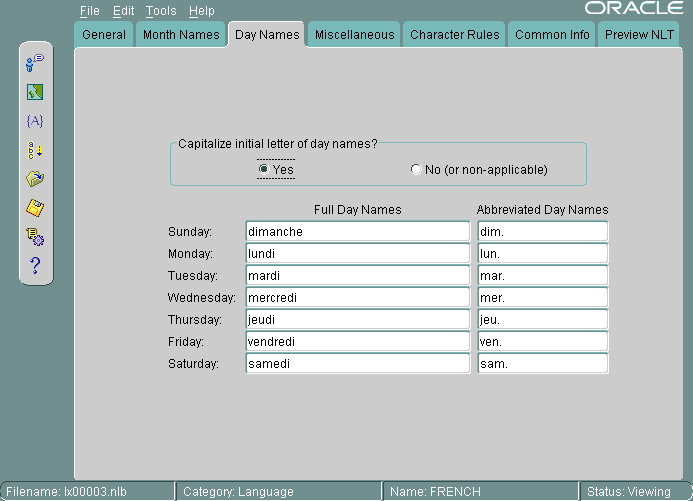Click the language (person with speech bubble) icon

[x=35, y=63]
